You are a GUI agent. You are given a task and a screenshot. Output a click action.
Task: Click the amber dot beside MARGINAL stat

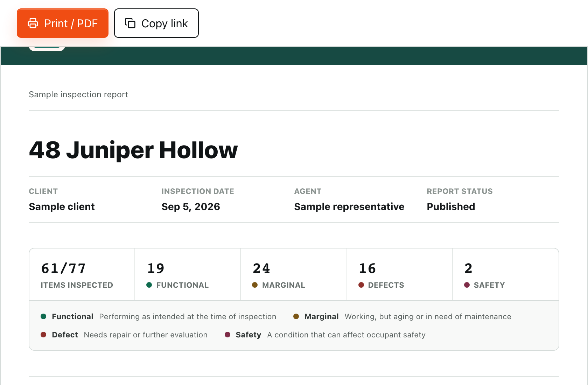255,285
